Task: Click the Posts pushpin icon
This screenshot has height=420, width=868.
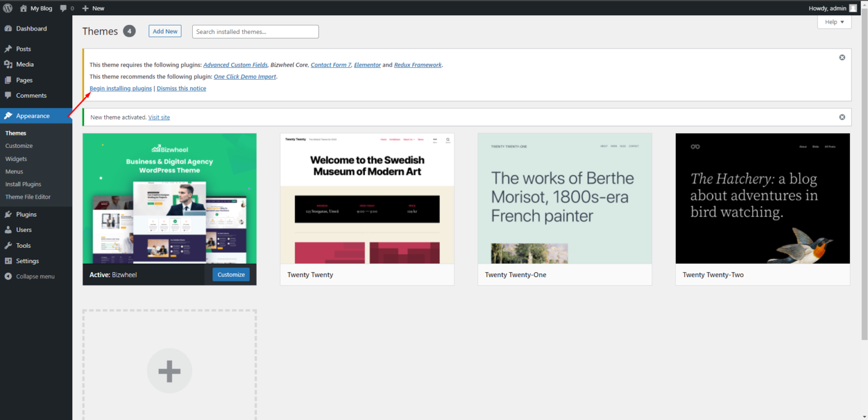Action: 8,49
